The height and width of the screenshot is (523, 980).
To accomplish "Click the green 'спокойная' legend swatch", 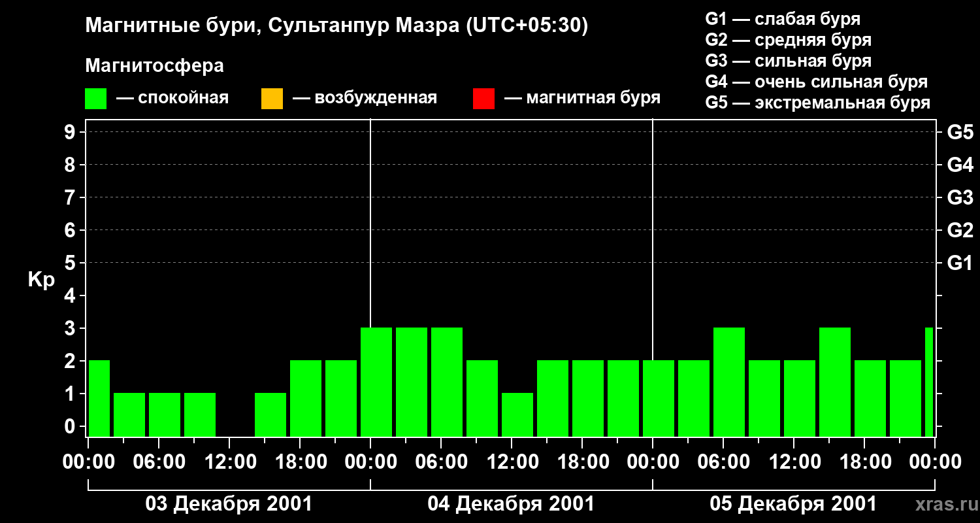I will point(96,99).
